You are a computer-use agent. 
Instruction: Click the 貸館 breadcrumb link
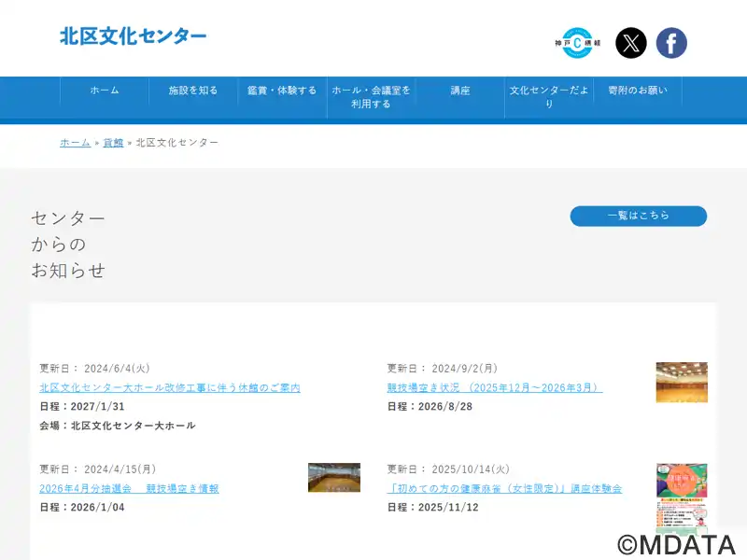(x=113, y=143)
